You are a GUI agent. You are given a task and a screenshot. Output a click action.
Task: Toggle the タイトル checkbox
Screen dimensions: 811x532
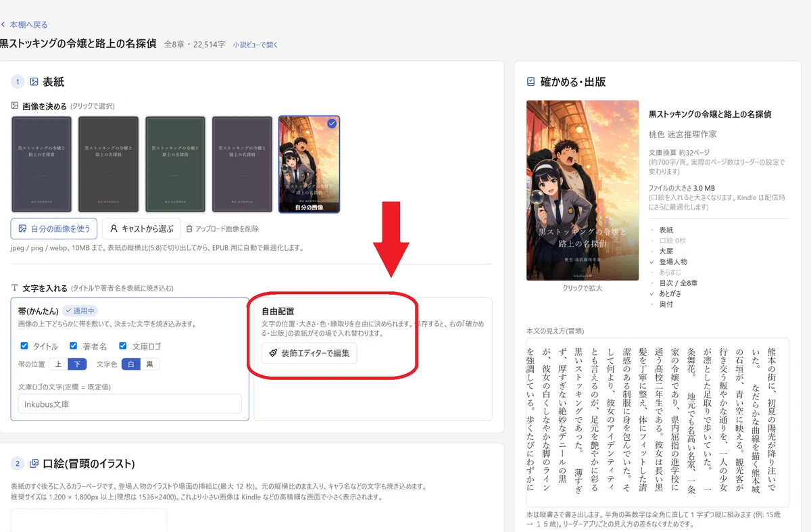24,345
